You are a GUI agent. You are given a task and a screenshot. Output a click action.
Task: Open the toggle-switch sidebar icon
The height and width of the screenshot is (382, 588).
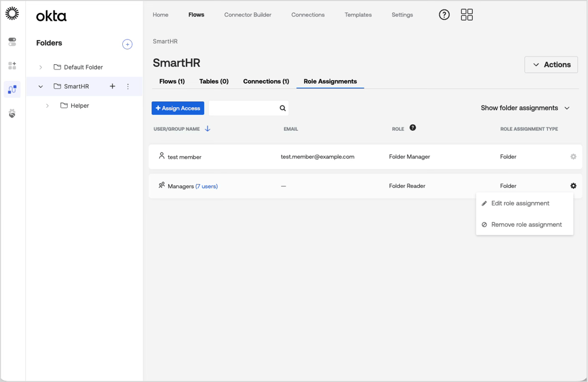(x=12, y=42)
